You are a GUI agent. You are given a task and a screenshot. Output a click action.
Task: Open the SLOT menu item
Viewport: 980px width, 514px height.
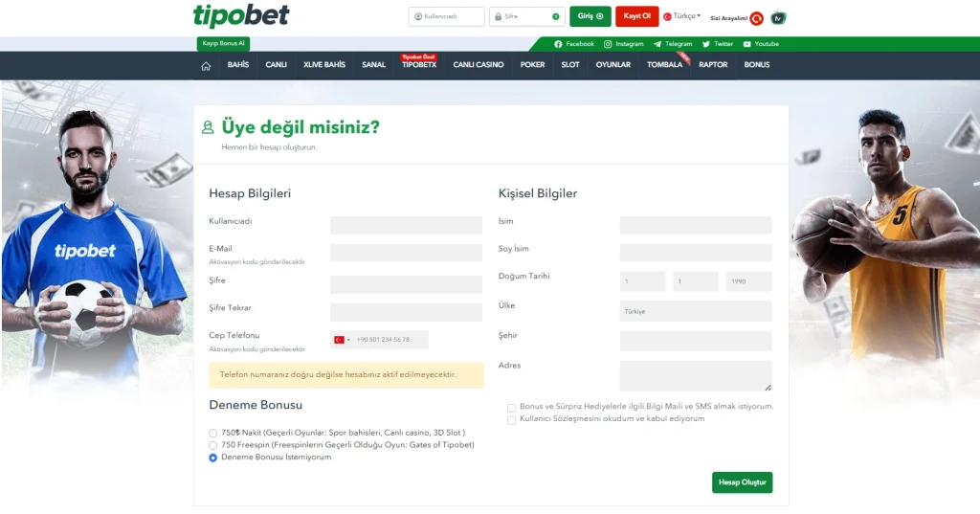[x=570, y=65]
